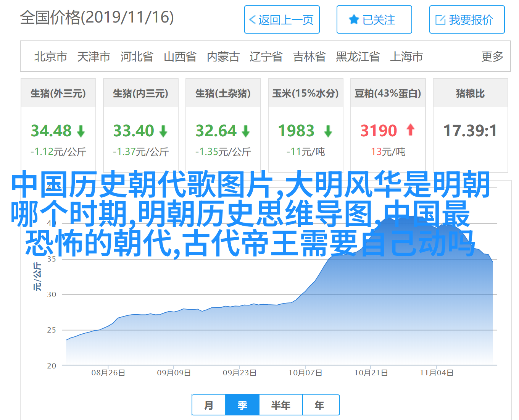The height and width of the screenshot is (420, 519).
Task: Click the 元/公斤 y-axis label
Action: [x=37, y=276]
